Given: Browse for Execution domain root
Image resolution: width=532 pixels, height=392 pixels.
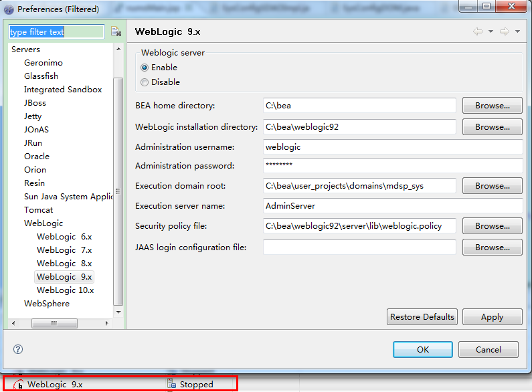Looking at the screenshot, I should [493, 186].
